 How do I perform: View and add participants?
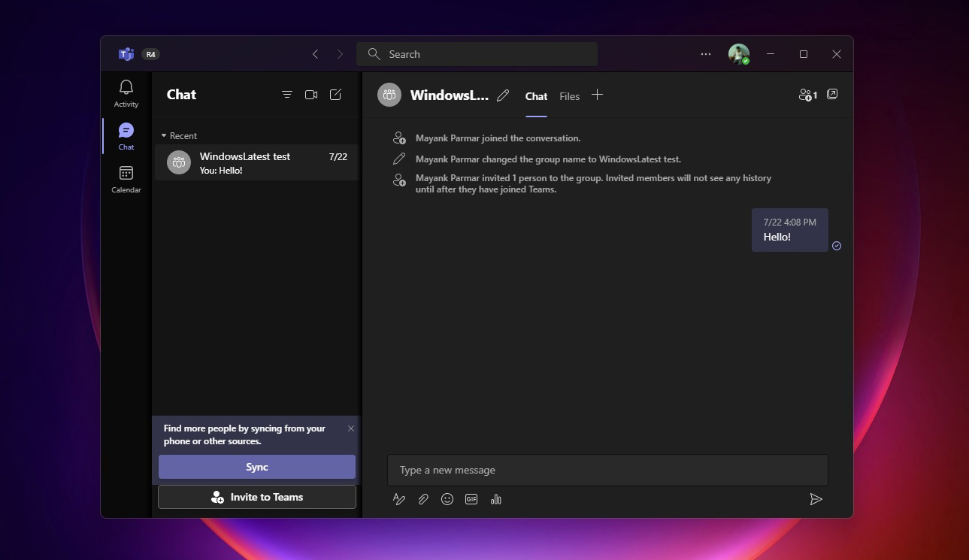click(x=807, y=95)
